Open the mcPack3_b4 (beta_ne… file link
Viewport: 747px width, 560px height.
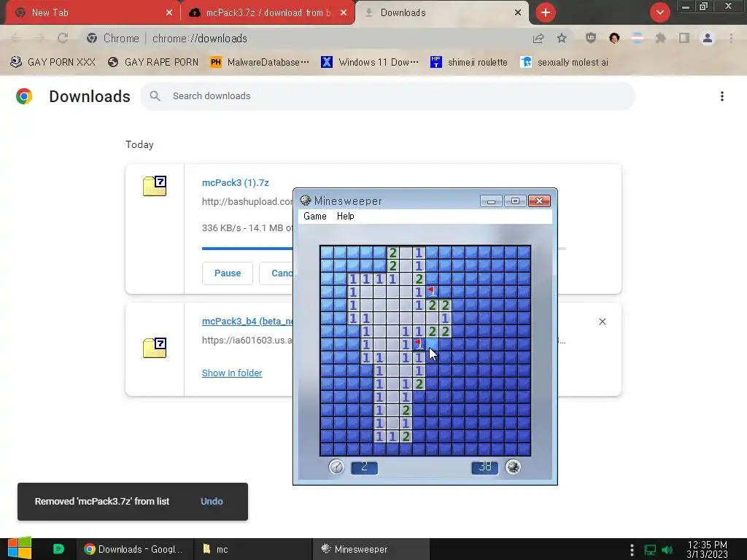coord(247,322)
